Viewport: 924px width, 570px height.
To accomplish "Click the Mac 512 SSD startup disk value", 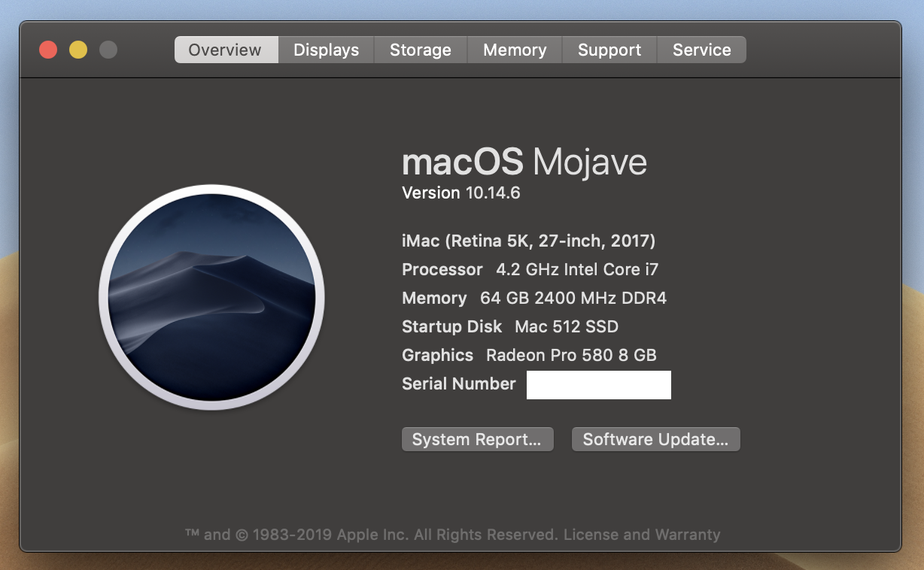I will click(x=567, y=326).
